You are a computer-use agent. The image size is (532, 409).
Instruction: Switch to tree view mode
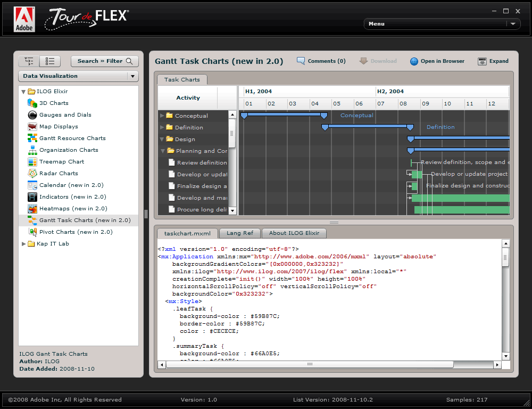pos(29,61)
